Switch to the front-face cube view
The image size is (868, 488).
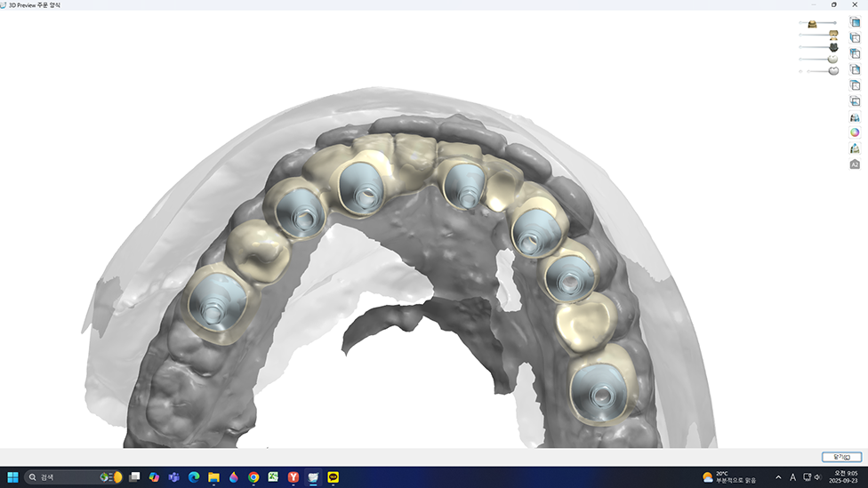856,22
